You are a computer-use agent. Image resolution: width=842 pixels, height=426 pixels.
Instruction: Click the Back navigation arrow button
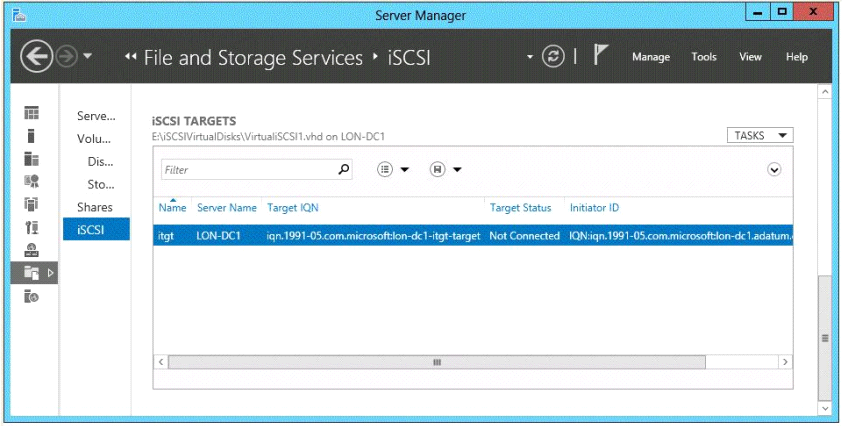(36, 58)
